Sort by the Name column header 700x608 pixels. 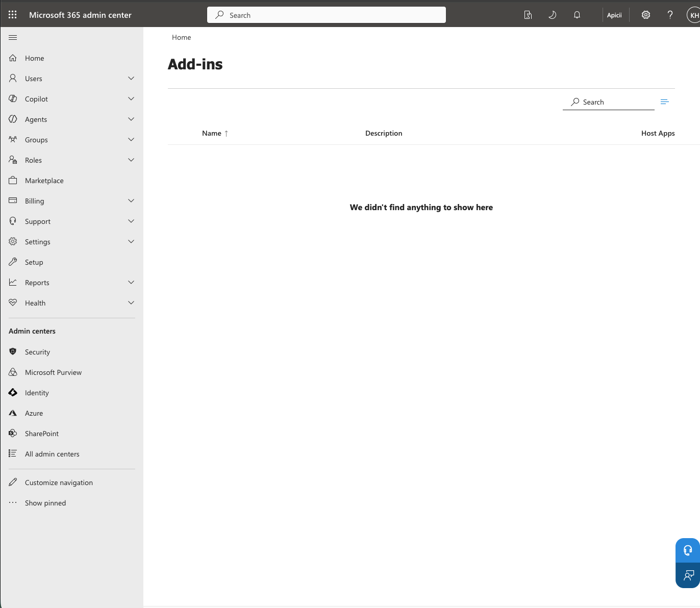point(215,133)
